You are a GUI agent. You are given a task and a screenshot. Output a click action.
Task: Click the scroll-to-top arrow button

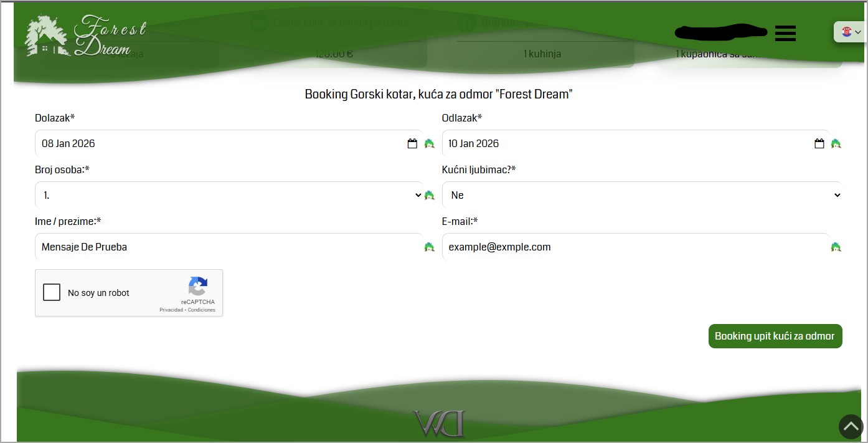pyautogui.click(x=851, y=427)
